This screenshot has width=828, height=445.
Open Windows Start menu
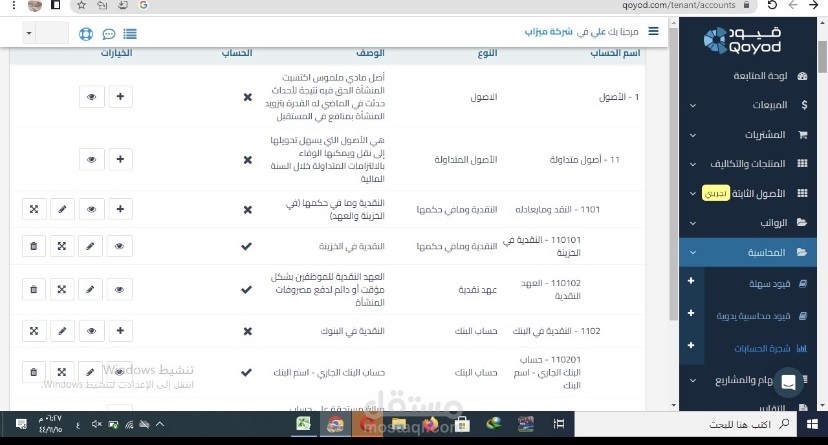(812, 424)
